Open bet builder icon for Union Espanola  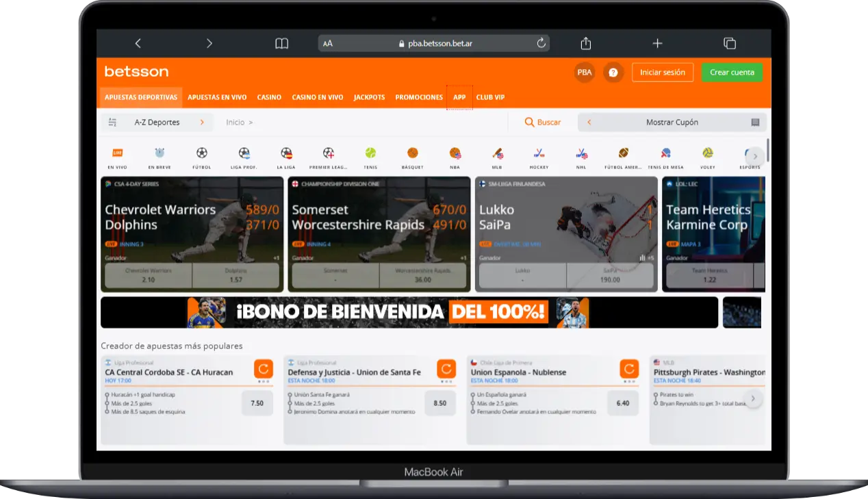click(x=629, y=369)
